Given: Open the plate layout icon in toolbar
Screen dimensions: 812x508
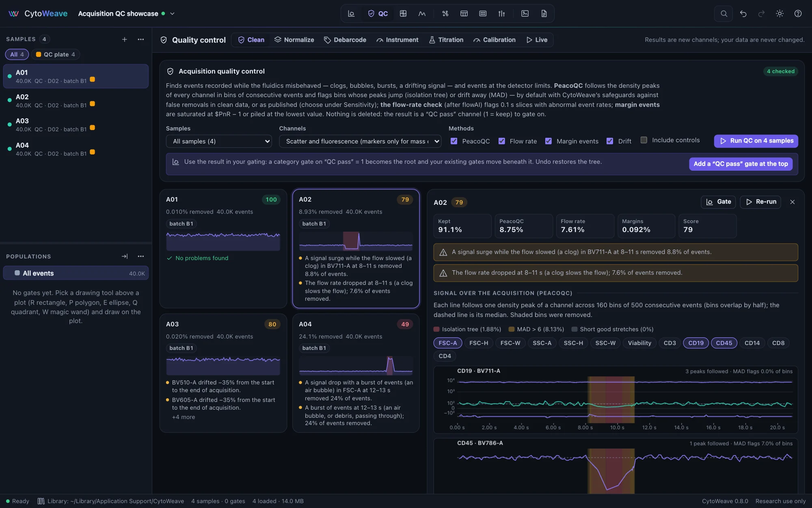Looking at the screenshot, I should [483, 13].
